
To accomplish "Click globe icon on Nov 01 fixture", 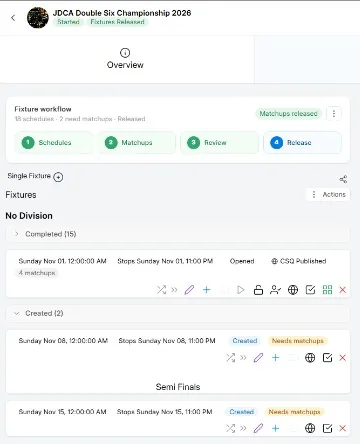I will coord(293,290).
